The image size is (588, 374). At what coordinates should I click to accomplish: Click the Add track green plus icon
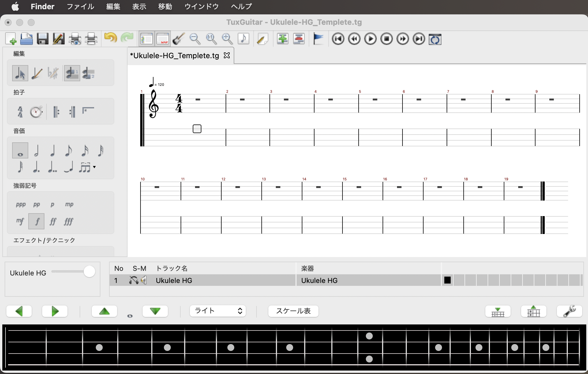(282, 39)
